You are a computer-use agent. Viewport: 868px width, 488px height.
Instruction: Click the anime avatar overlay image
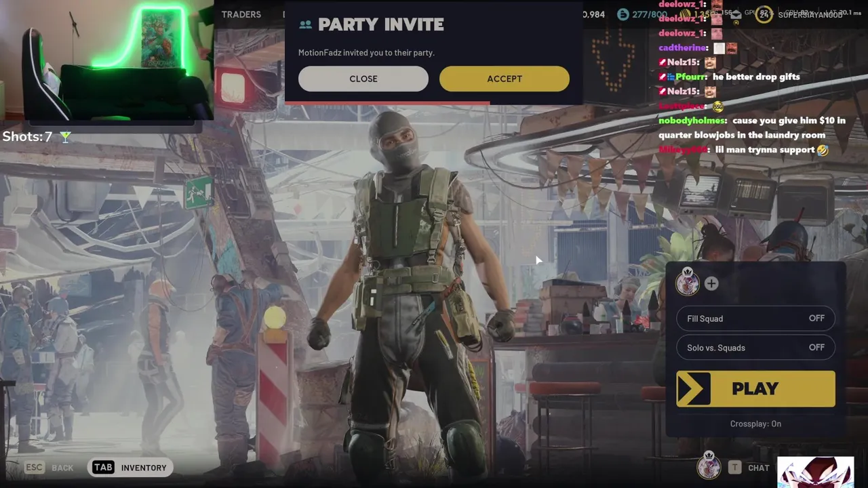(x=815, y=472)
